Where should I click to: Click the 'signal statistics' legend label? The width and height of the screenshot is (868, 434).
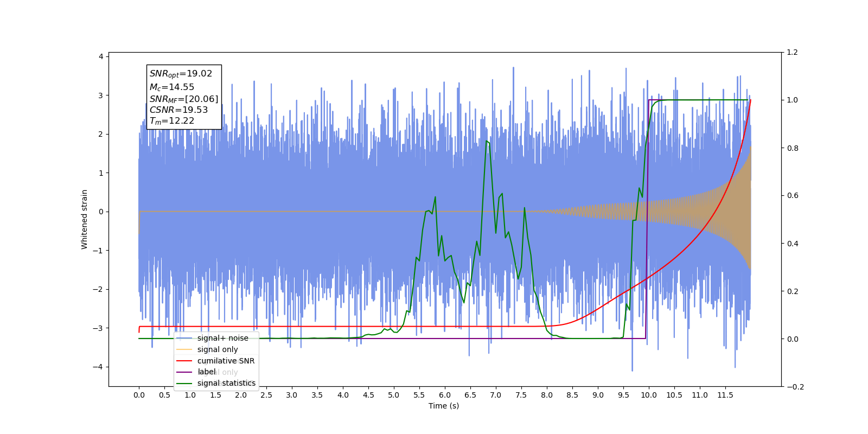click(226, 383)
